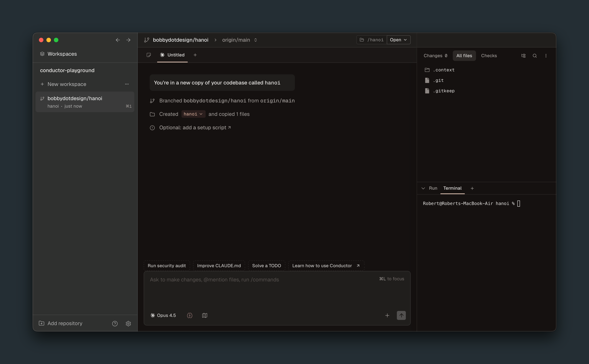589x364 pixels.
Task: Toggle file tree view icon
Action: (x=523, y=56)
